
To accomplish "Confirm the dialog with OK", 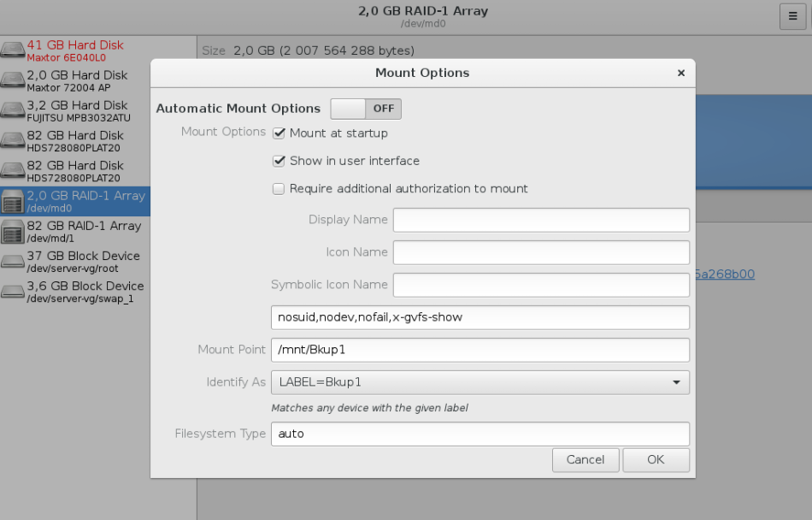I will [x=656, y=460].
